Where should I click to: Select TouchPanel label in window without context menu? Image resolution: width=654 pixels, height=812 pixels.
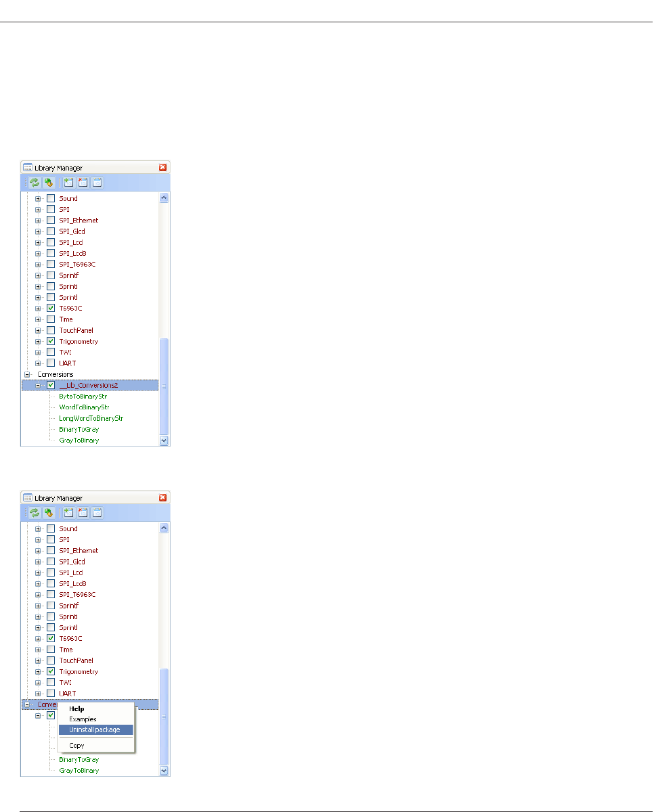point(76,330)
